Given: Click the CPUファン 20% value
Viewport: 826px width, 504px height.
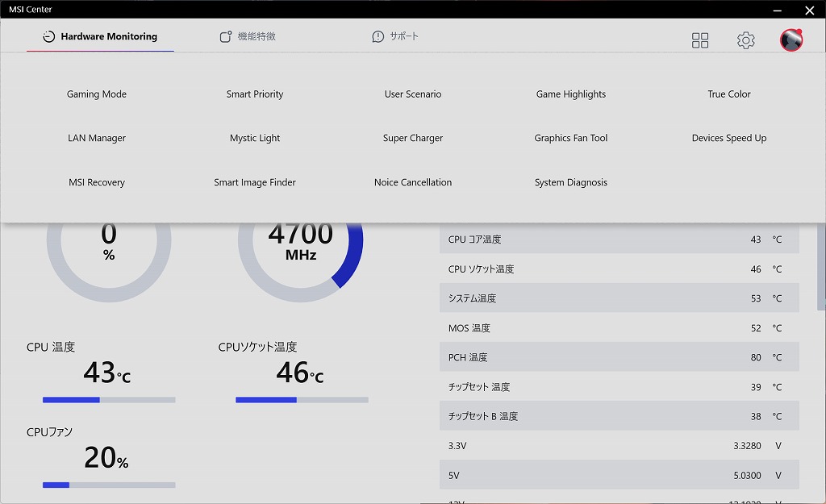Looking at the screenshot, I should click(x=106, y=457).
